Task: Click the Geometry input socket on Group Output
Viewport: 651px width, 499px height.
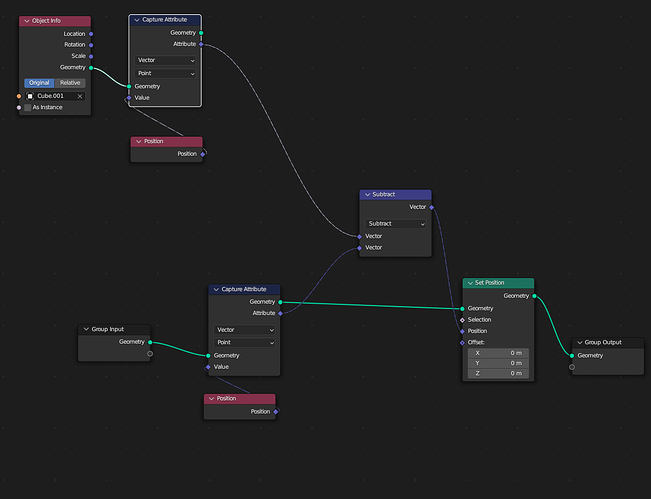Action: pyautogui.click(x=572, y=356)
